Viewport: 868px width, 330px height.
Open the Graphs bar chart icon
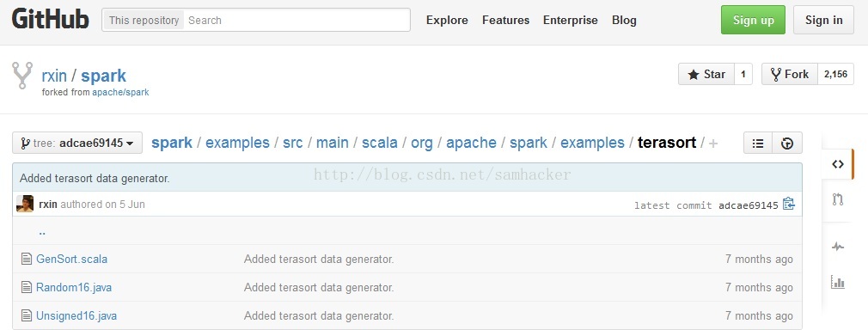click(838, 282)
